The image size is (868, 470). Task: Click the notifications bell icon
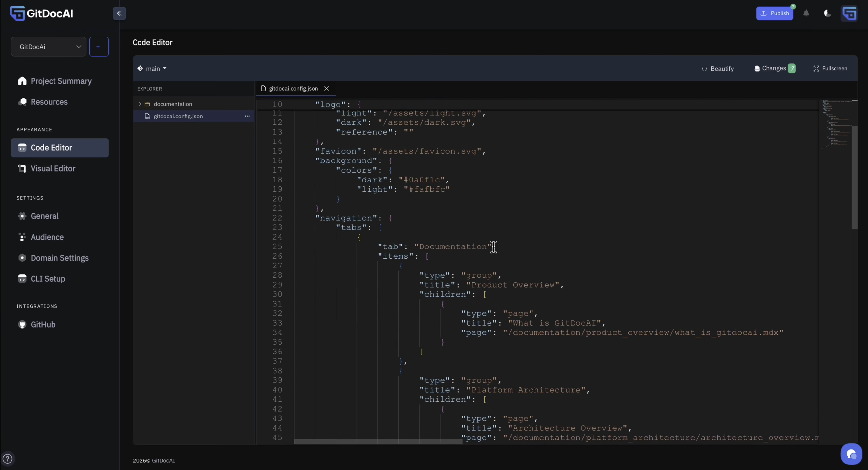click(806, 13)
